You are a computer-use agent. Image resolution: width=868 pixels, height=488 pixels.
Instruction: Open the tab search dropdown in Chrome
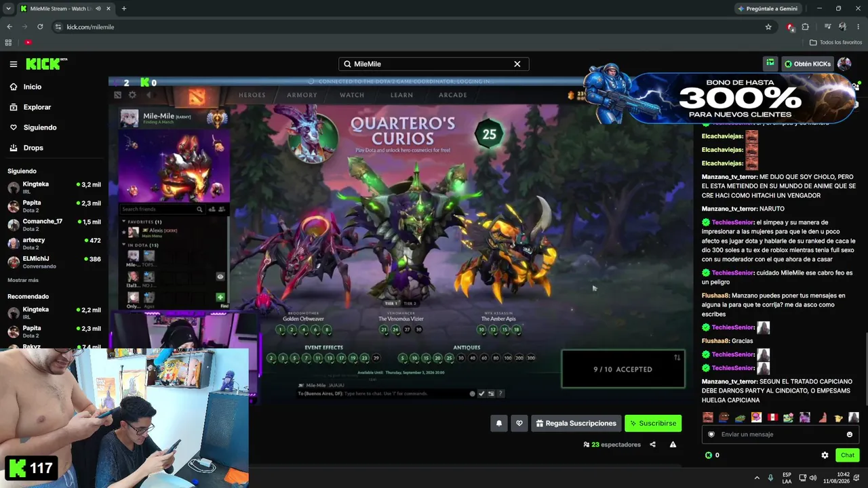pos(8,9)
